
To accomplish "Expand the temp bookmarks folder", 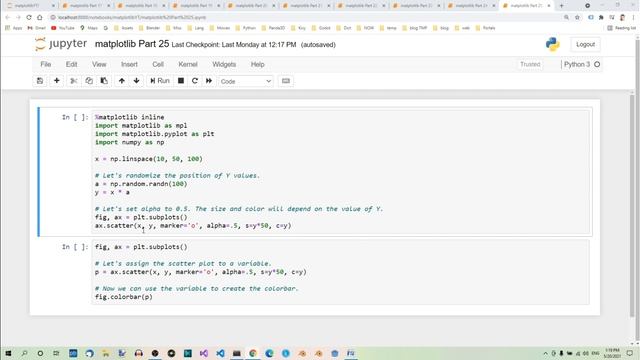I will [388, 28].
